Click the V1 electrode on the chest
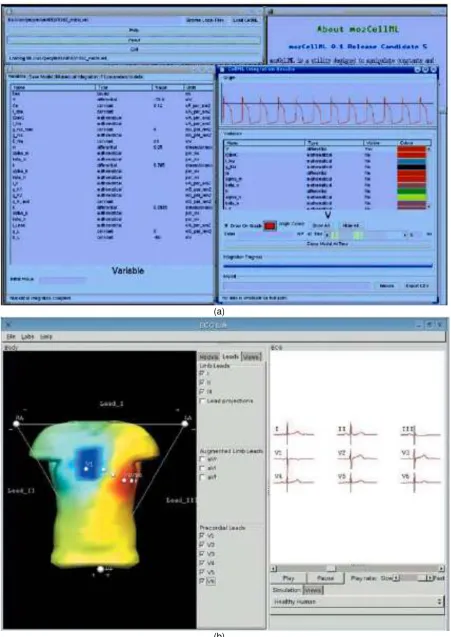The height and width of the screenshot is (637, 451). click(86, 468)
